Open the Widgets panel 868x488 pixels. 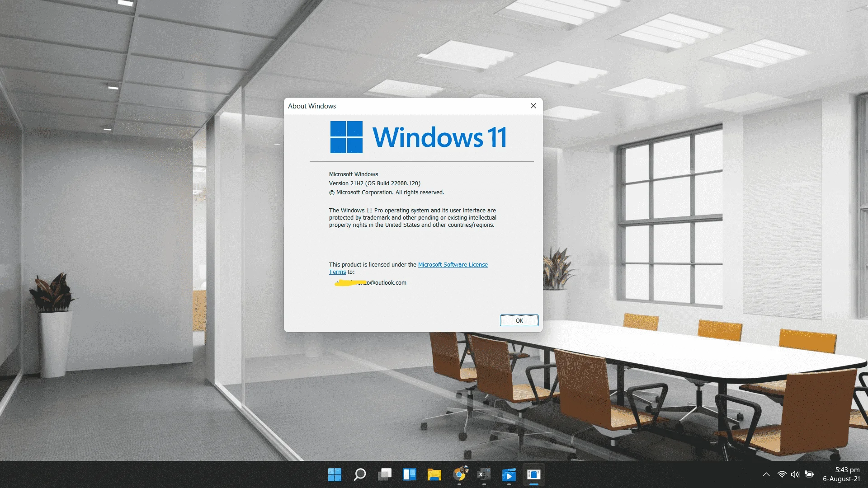pos(410,474)
